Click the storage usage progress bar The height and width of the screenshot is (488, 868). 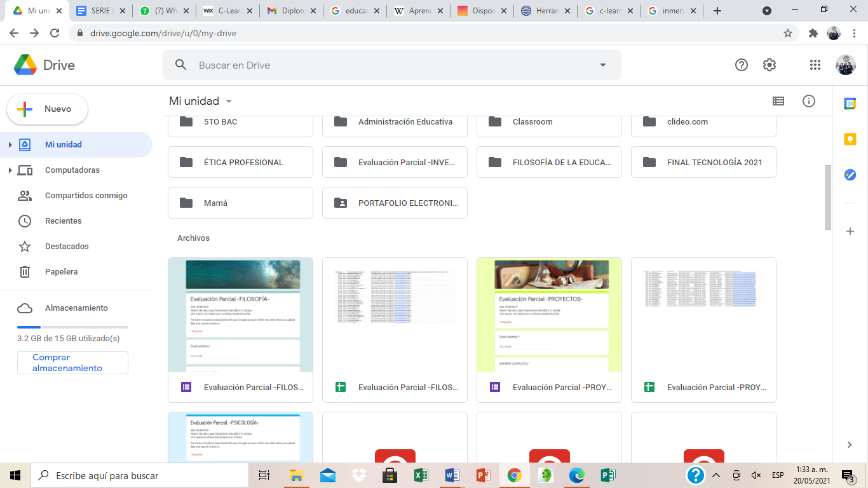click(x=72, y=327)
